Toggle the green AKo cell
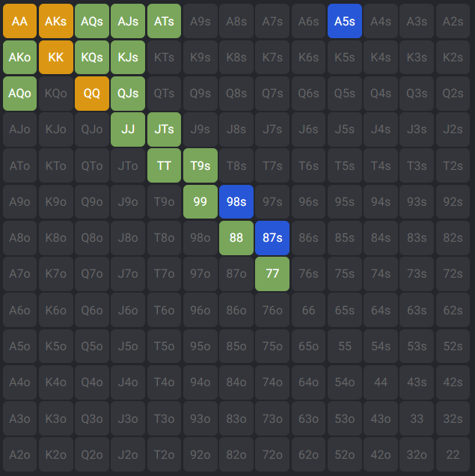This screenshot has width=475, height=476. [19, 57]
